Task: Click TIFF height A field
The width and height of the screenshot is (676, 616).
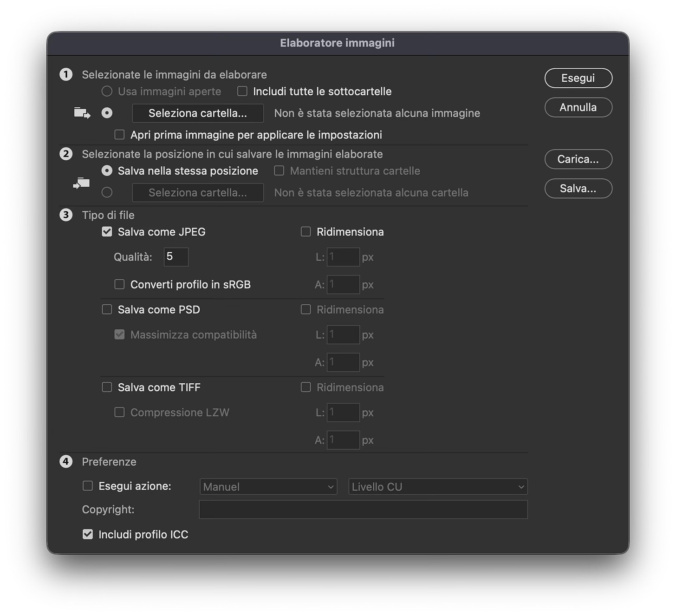Action: click(343, 440)
